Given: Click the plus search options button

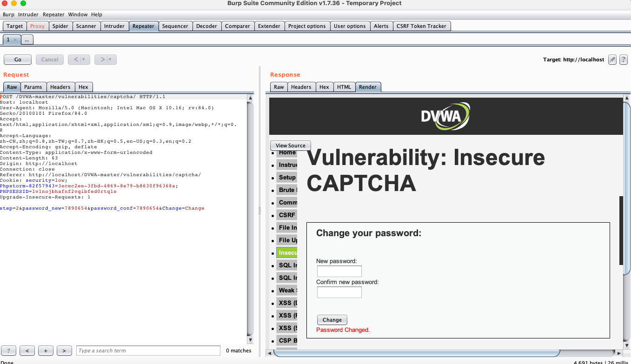Looking at the screenshot, I should [x=46, y=351].
